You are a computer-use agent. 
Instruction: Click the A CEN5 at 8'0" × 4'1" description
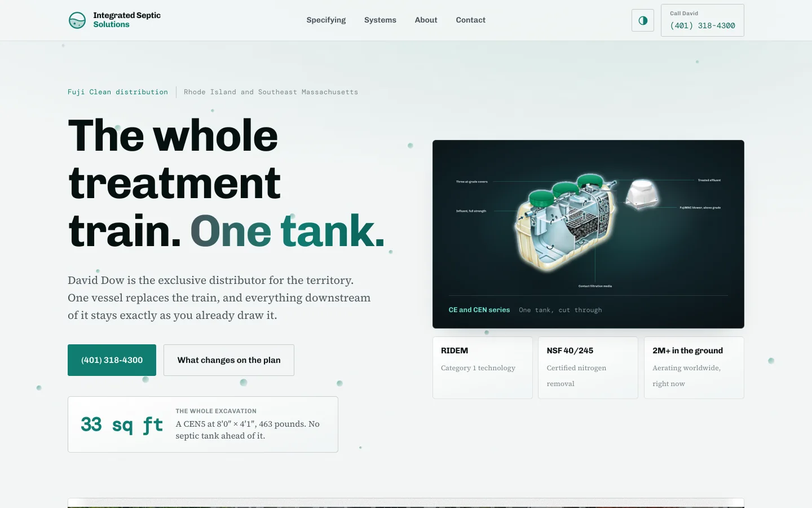pyautogui.click(x=248, y=430)
